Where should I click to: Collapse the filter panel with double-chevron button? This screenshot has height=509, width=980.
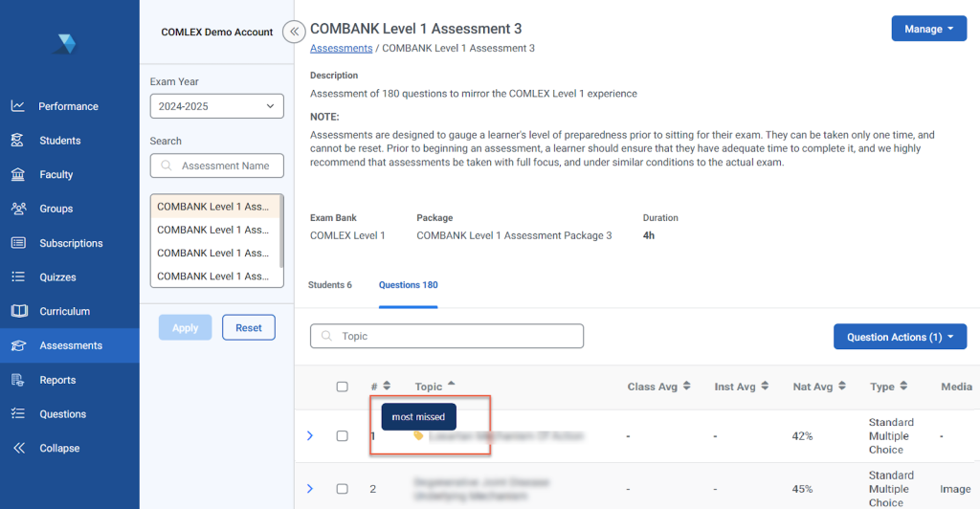295,32
